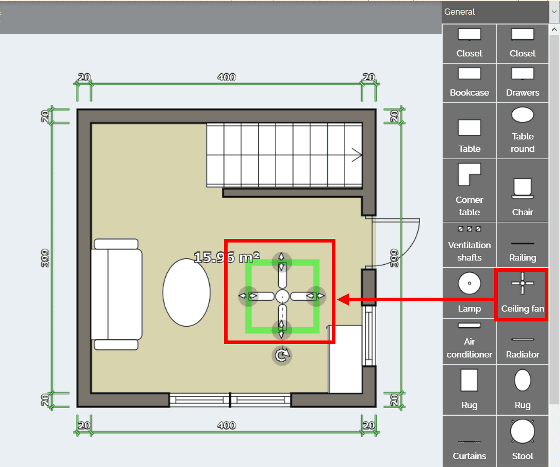Select the Radiator item
Screen dimensions: 560x467
(x=522, y=342)
